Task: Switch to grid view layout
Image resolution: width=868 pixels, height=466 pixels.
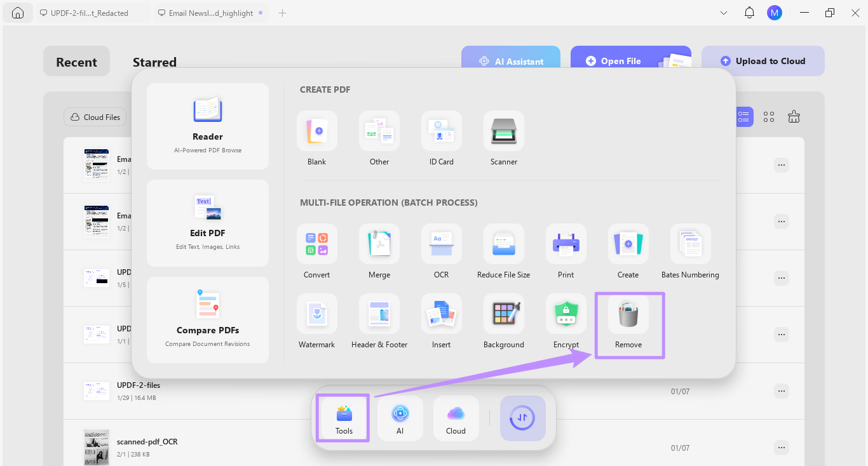Action: click(x=769, y=117)
